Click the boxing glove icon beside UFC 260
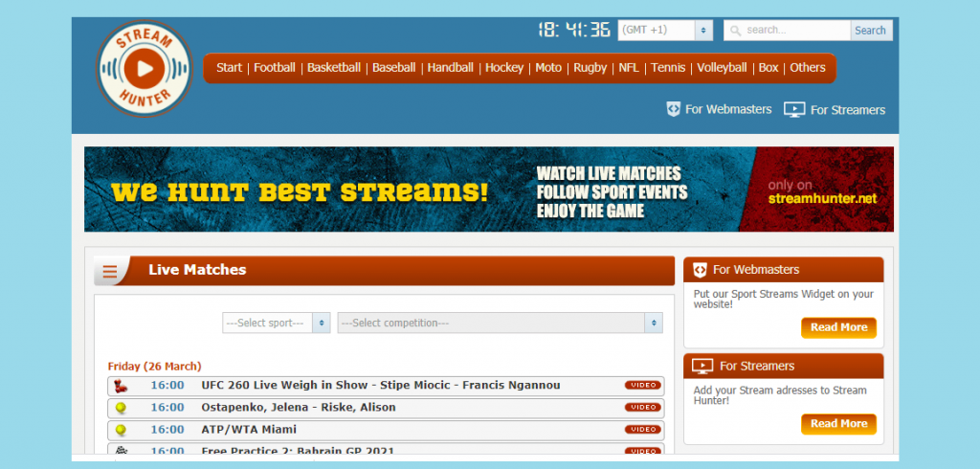 click(121, 386)
